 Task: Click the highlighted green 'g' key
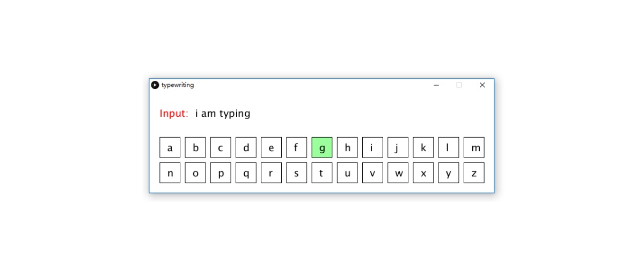pyautogui.click(x=322, y=147)
